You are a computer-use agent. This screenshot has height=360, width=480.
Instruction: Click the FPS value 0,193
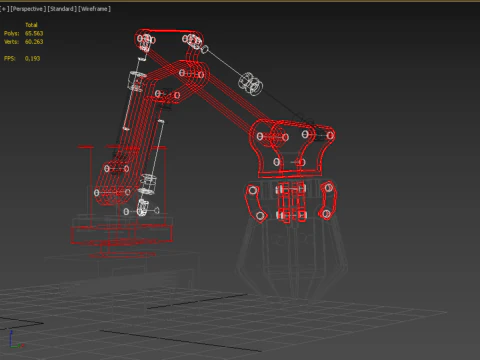pos(32,59)
